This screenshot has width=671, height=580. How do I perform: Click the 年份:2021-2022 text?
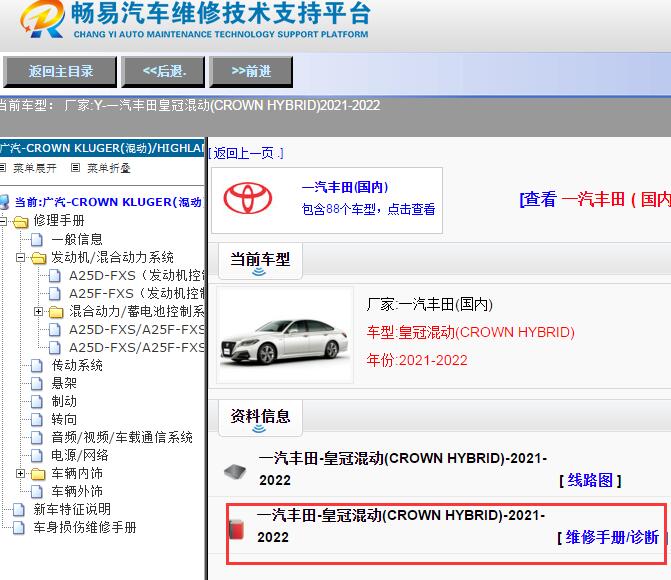[417, 360]
